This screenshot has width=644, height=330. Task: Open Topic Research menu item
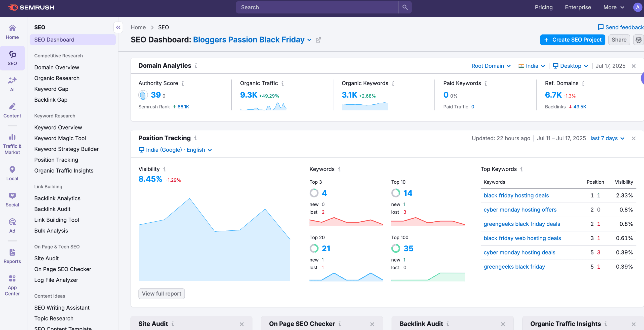tap(54, 319)
